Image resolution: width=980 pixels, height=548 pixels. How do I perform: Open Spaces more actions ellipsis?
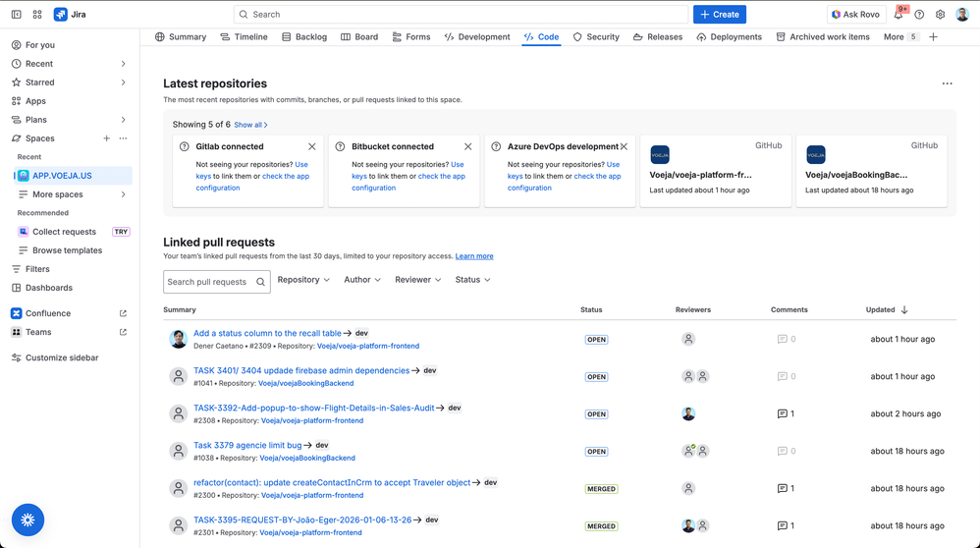(123, 138)
